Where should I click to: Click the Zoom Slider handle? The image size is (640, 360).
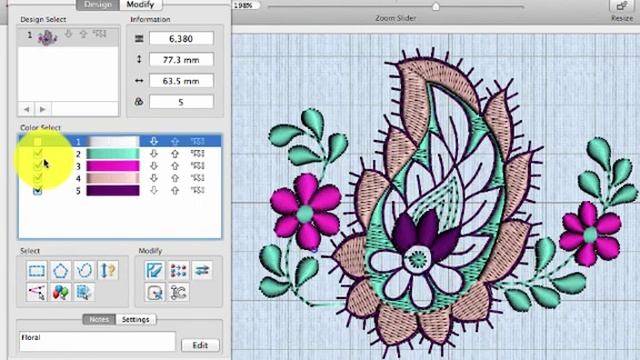[436, 6]
